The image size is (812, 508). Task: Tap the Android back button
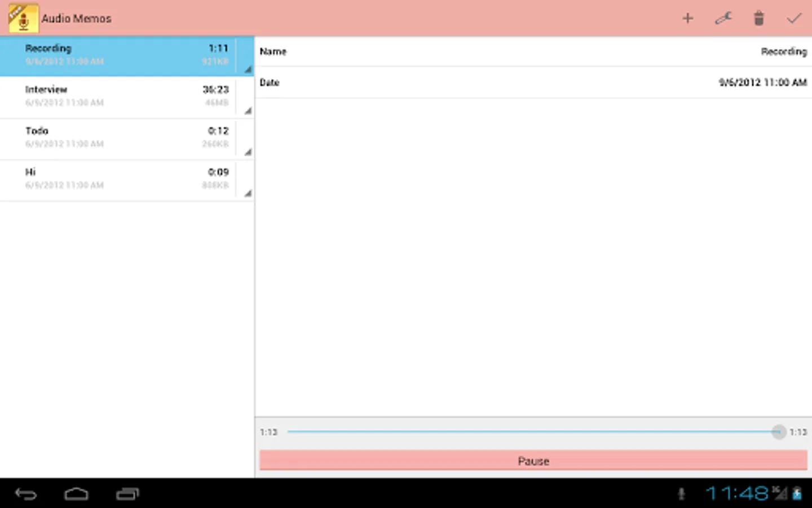pos(26,494)
